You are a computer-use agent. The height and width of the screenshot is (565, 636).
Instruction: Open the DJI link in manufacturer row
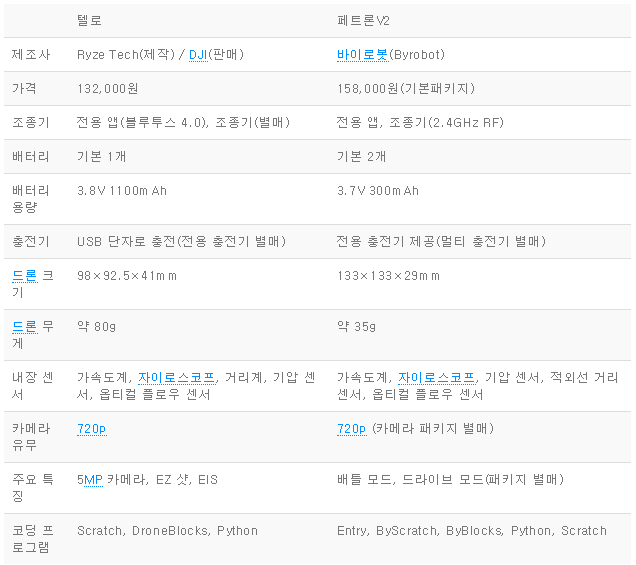coord(198,54)
